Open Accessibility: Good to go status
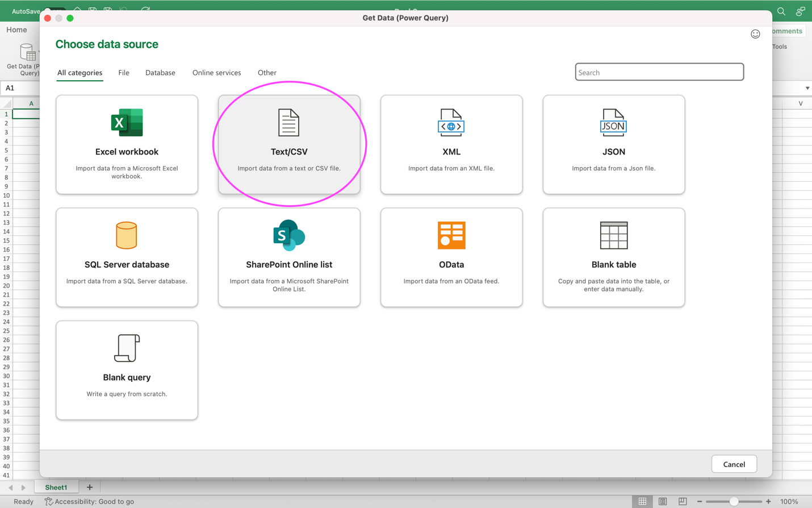The width and height of the screenshot is (812, 508). (90, 502)
